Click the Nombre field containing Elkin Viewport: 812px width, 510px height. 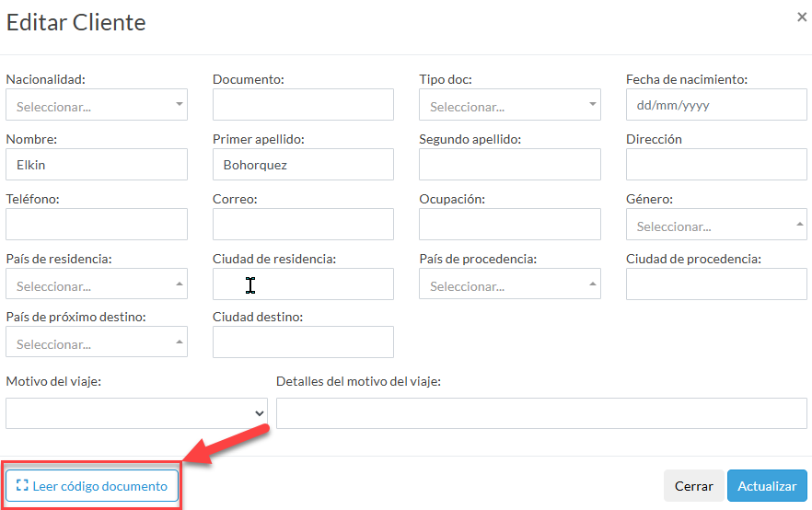pos(97,165)
